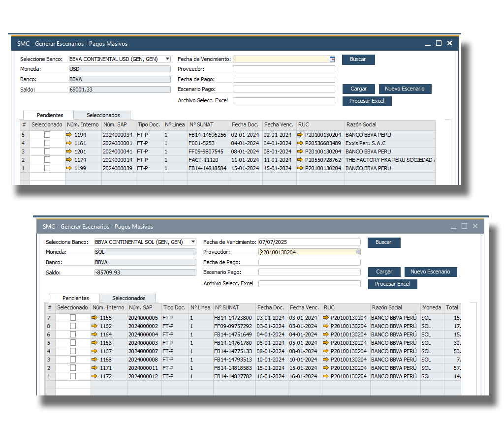Open RUC link arrow for THE FACTORY HKA PERU

coord(300,160)
